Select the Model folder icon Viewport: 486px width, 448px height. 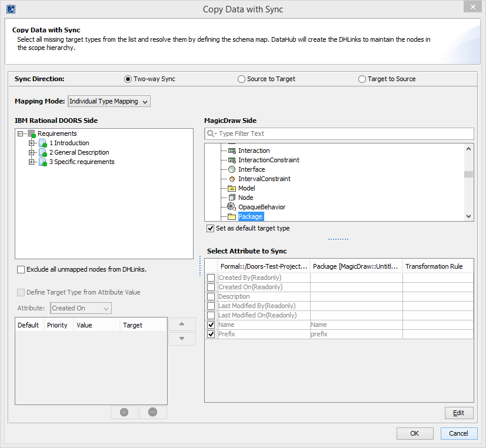coord(232,188)
